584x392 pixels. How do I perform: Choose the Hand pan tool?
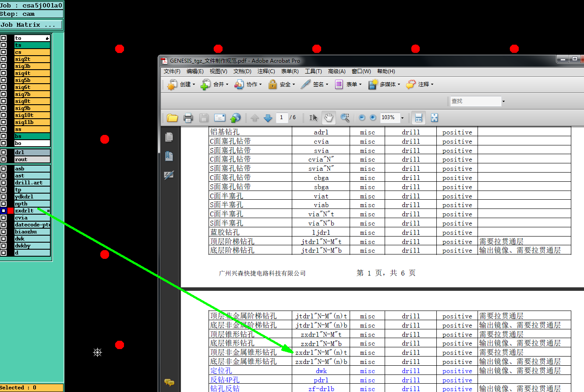click(329, 117)
